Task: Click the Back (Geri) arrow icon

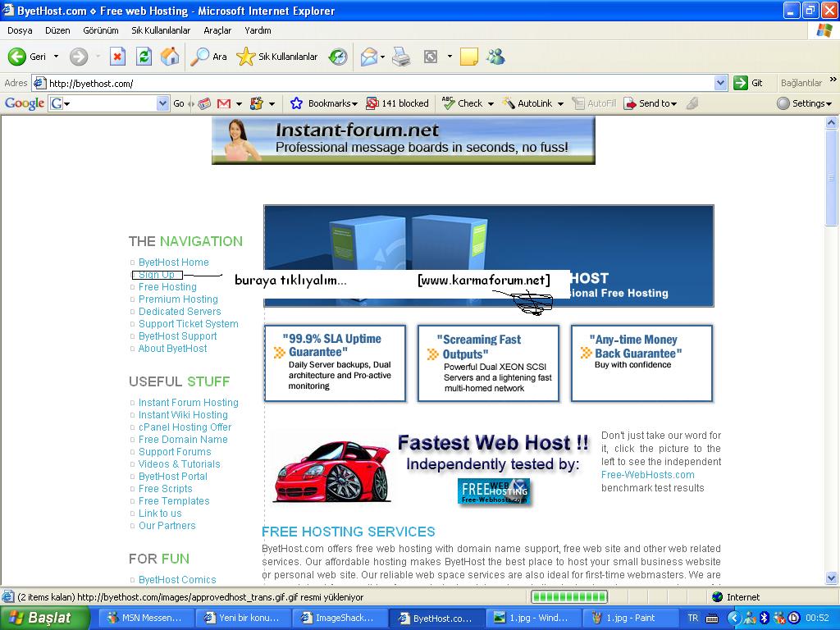Action: pyautogui.click(x=16, y=57)
